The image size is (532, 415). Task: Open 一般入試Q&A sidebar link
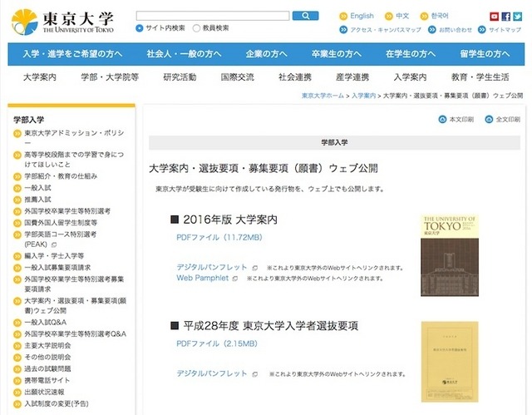[45, 323]
